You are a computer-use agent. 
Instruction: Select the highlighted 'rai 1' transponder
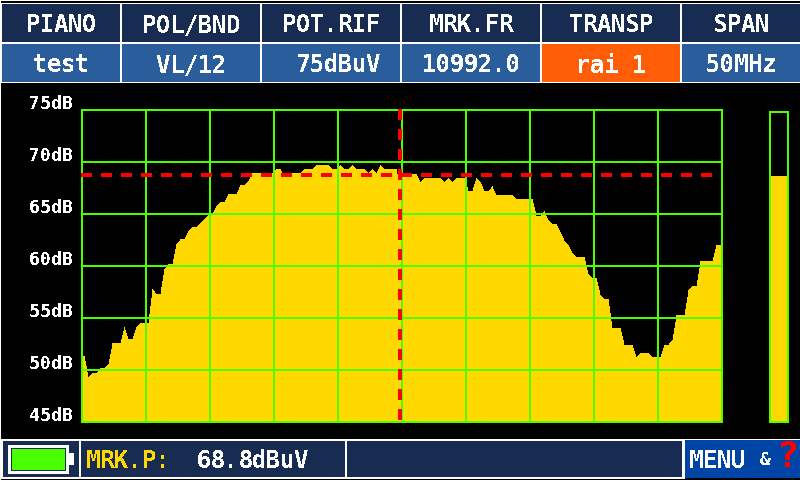click(x=611, y=63)
